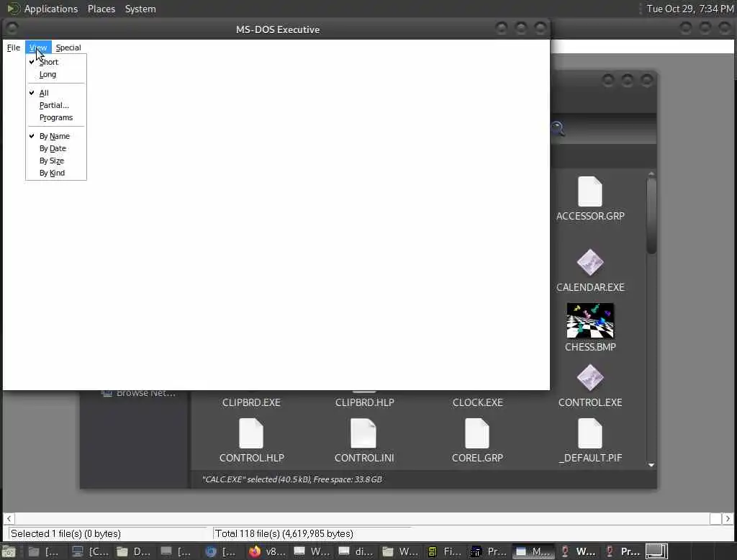Sort files By Name
This screenshot has width=737, height=560.
(x=56, y=136)
